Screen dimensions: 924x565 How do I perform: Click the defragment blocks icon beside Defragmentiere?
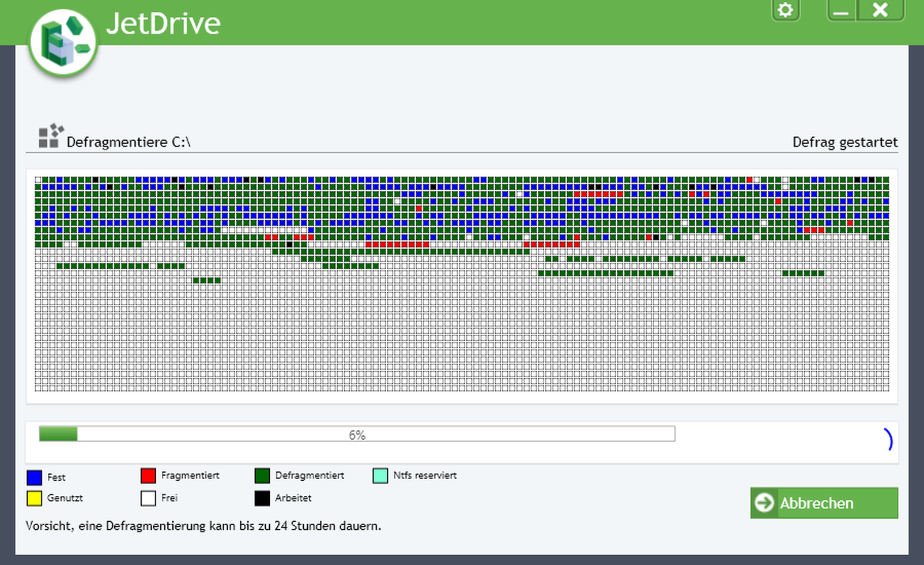tap(51, 137)
